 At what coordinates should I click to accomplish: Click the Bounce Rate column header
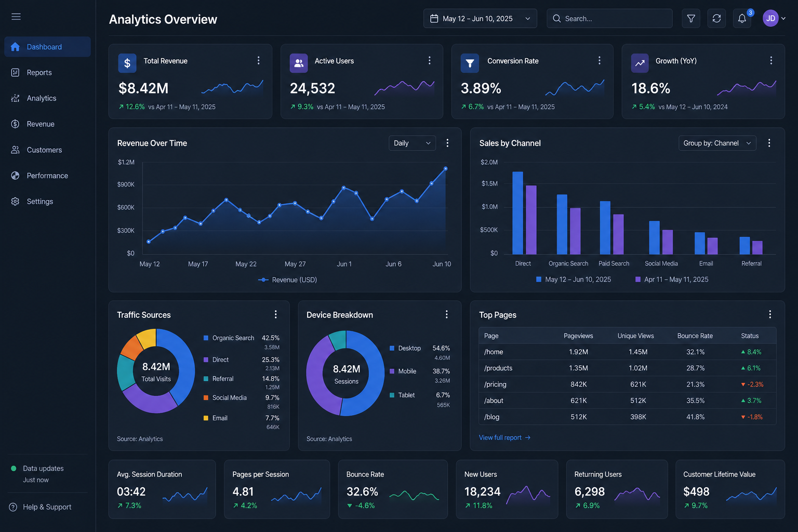[695, 336]
